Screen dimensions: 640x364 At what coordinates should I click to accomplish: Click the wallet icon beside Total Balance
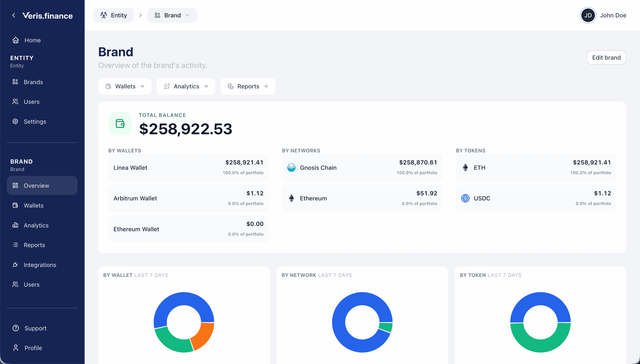click(x=120, y=123)
